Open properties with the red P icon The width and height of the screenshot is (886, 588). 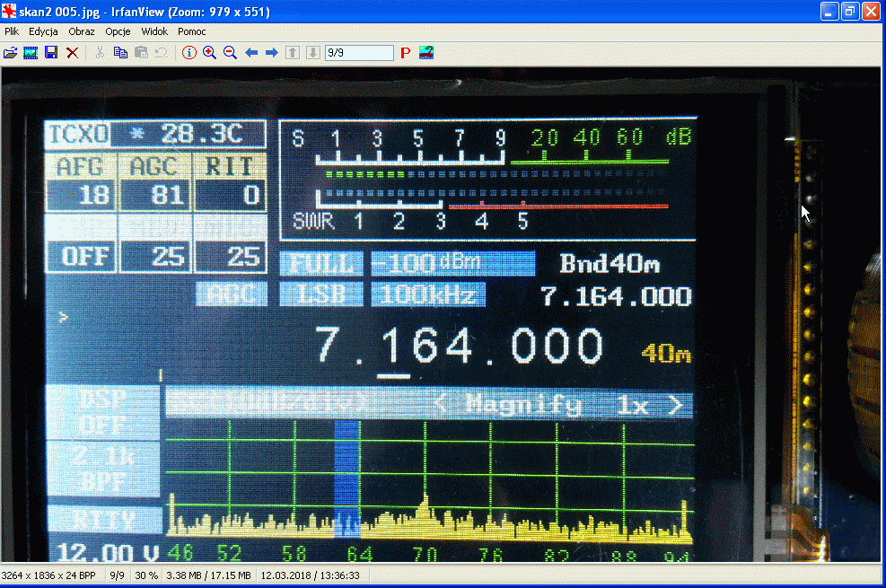tap(405, 53)
